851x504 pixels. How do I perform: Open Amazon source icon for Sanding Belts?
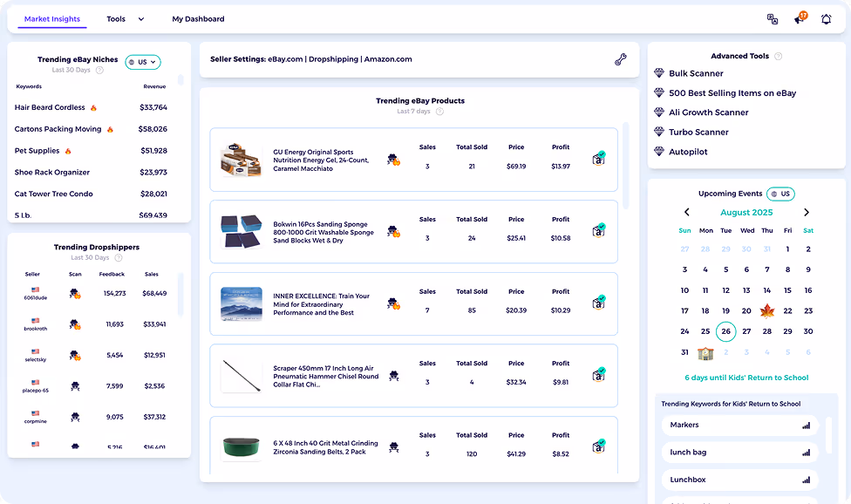(x=599, y=446)
